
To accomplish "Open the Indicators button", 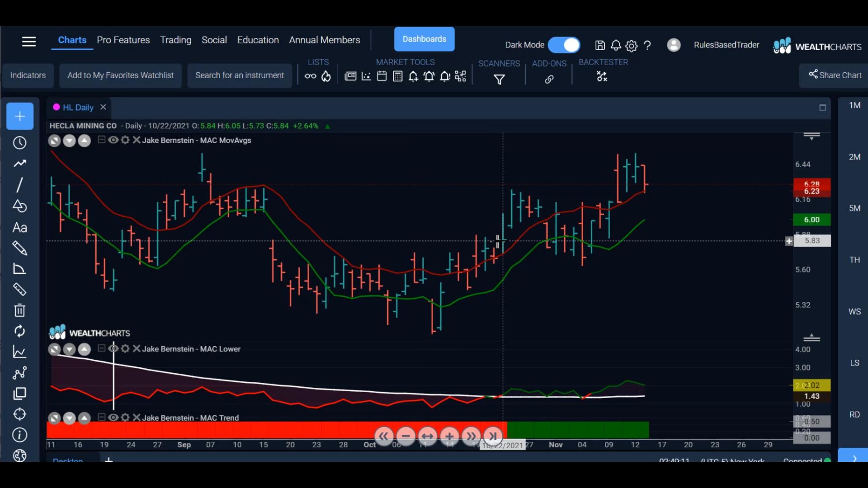I will (x=28, y=75).
